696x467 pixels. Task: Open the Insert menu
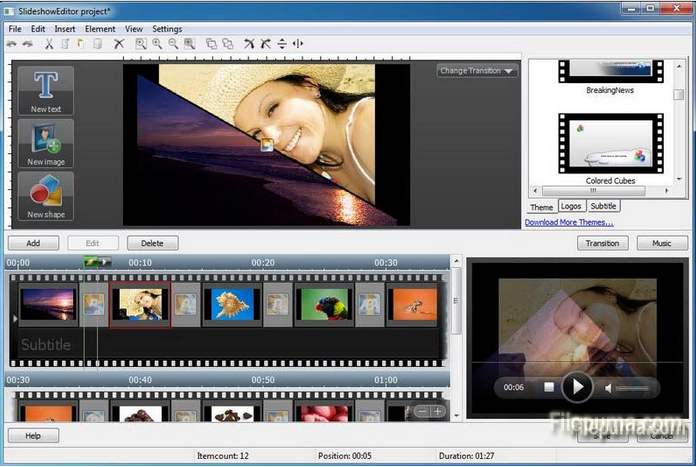click(64, 29)
